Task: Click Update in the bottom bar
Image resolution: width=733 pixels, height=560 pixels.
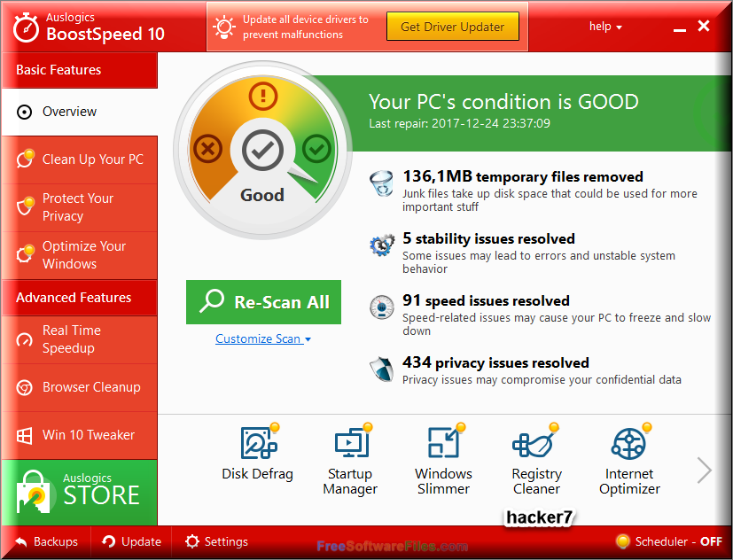Action: 132,541
